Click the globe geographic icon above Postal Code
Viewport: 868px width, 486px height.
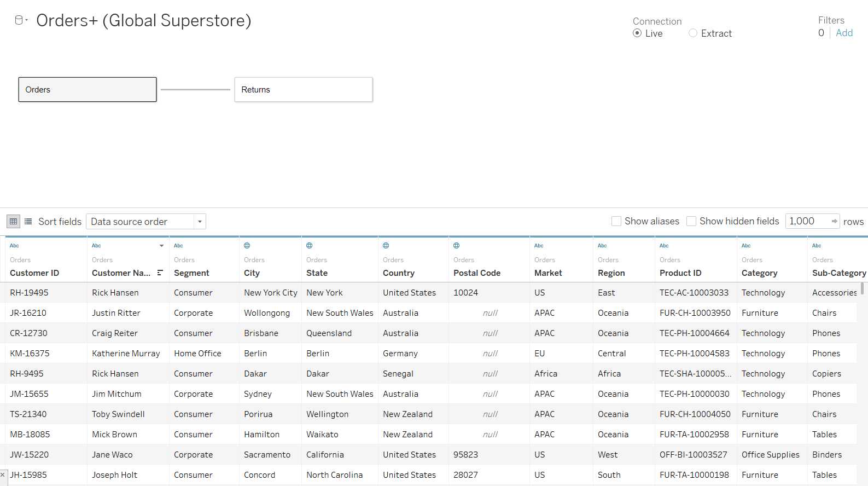(x=457, y=246)
